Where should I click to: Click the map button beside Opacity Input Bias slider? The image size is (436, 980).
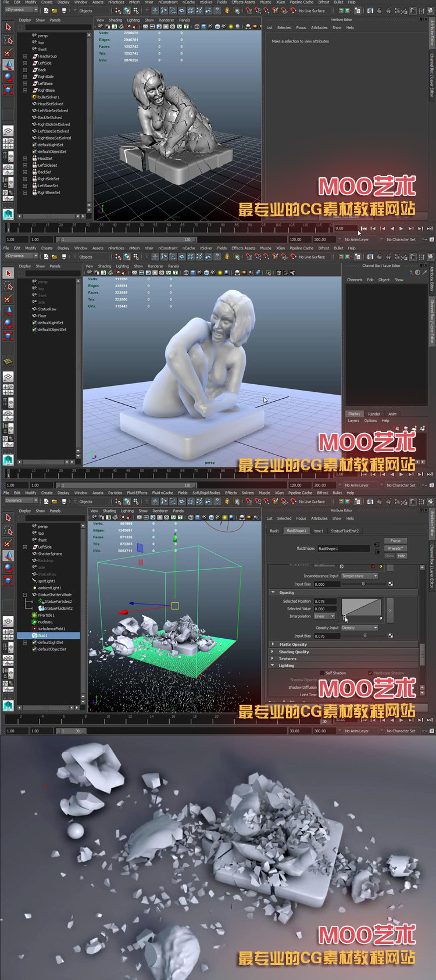[x=390, y=635]
